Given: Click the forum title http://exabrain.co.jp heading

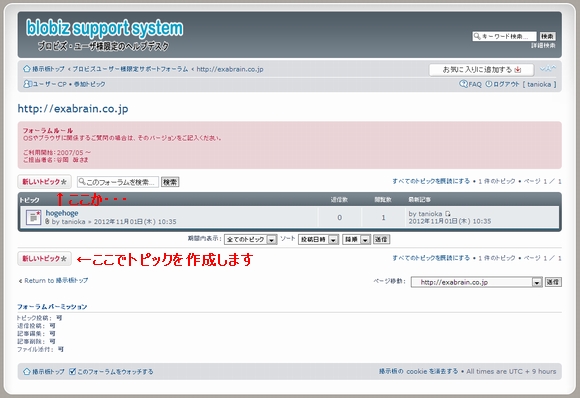Looking at the screenshot, I should click(x=73, y=109).
